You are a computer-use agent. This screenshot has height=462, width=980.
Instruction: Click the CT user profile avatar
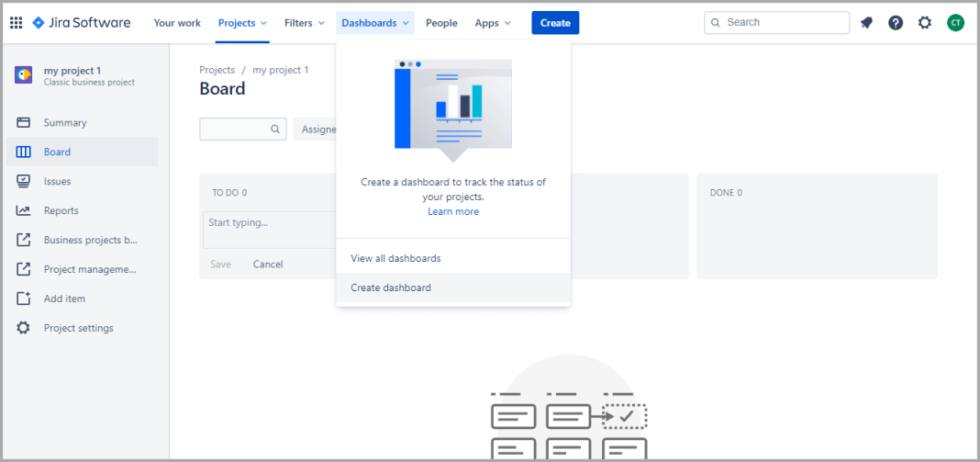pos(955,23)
